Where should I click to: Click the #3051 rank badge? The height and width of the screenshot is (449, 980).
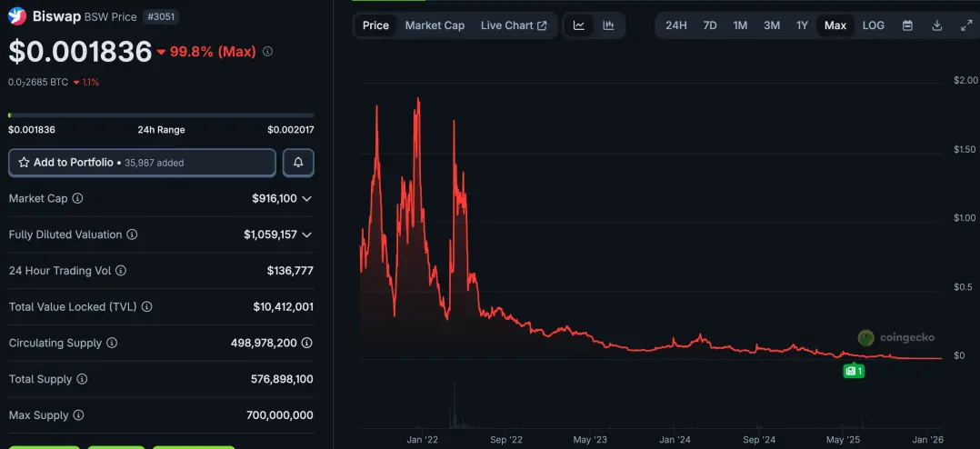click(162, 17)
